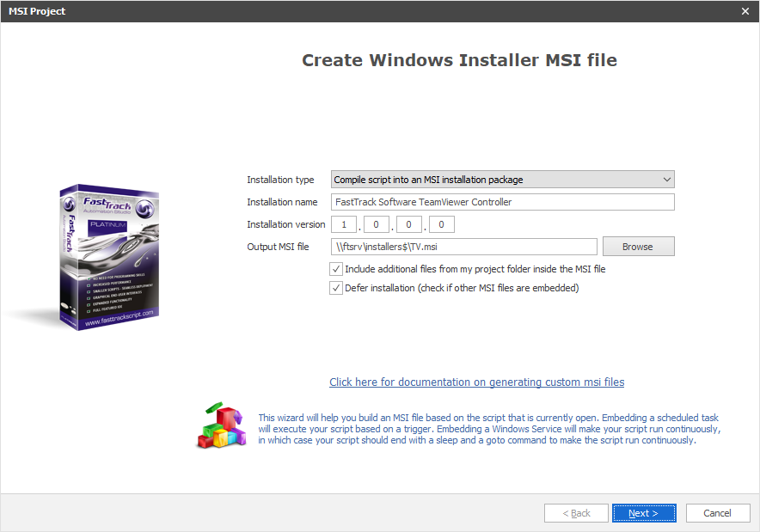Open documentation on generating custom msi files
Image resolution: width=760 pixels, height=532 pixels.
[x=477, y=382]
